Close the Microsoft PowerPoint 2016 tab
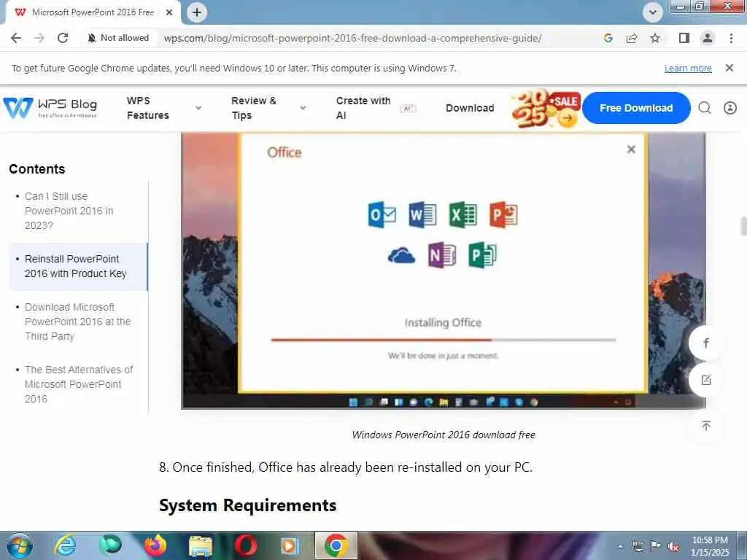This screenshot has height=560, width=747. pos(169,12)
